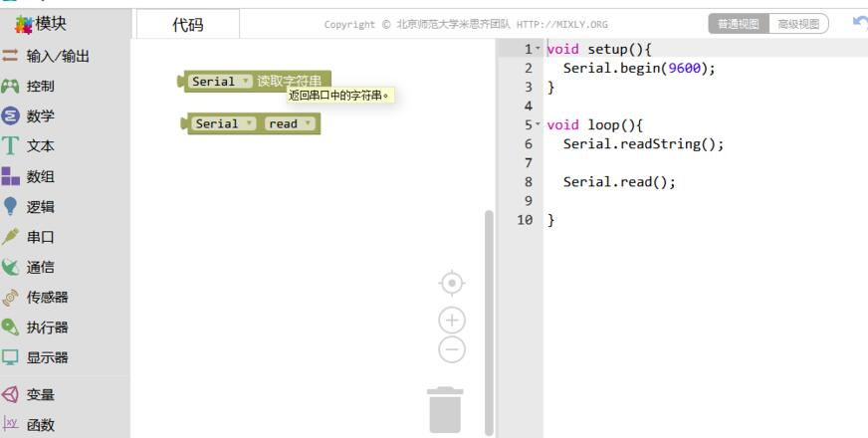
Task: Click the void loop(){ code line
Action: coord(595,125)
